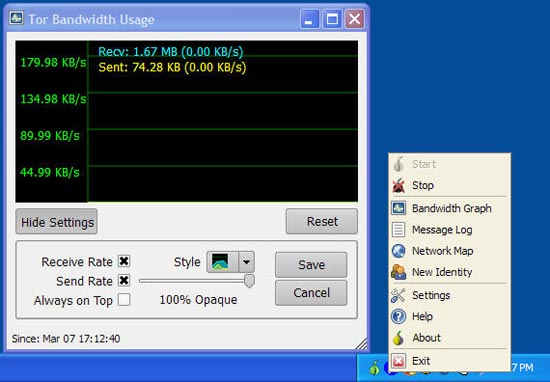Click the Message Log page icon
The height and width of the screenshot is (382, 550).
(398, 230)
